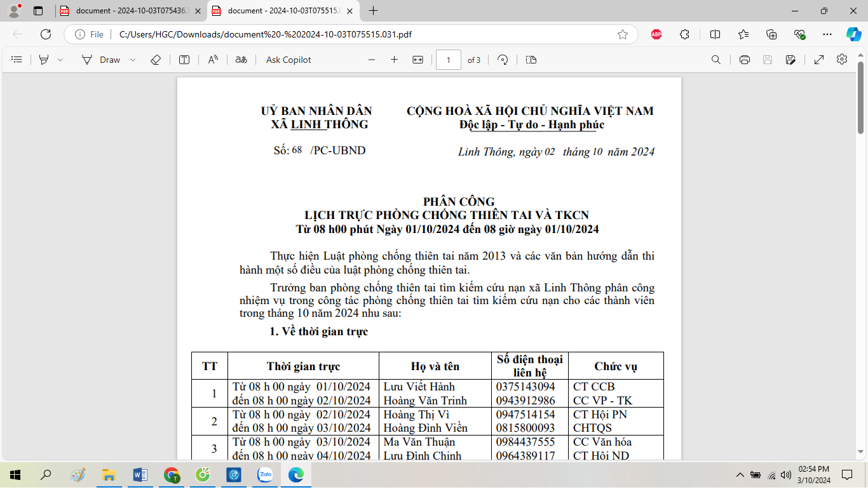Click the Edge icon on the taskbar

[295, 474]
